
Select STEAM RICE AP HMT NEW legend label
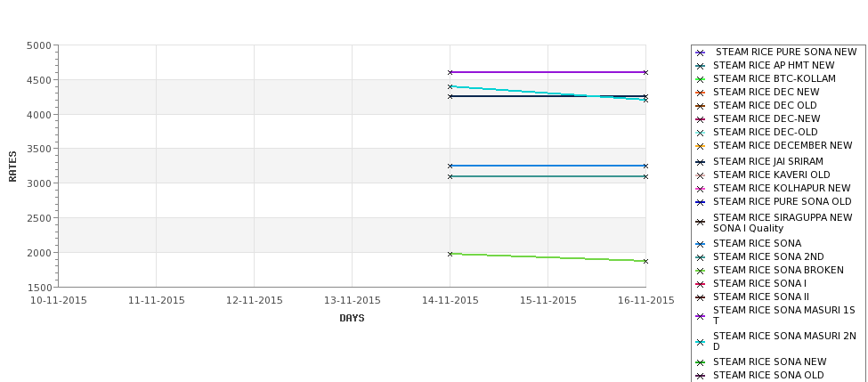(x=774, y=65)
